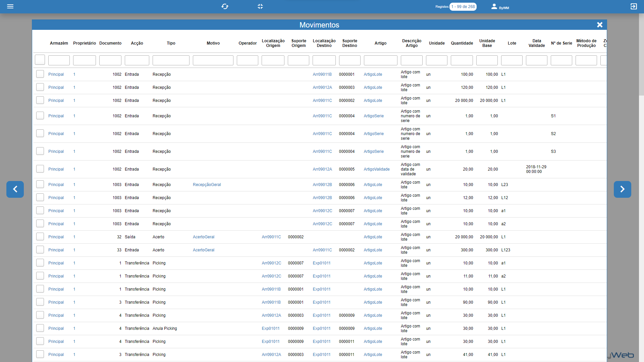644x362 pixels.
Task: Click the refresh sync icon
Action: pos(225,6)
